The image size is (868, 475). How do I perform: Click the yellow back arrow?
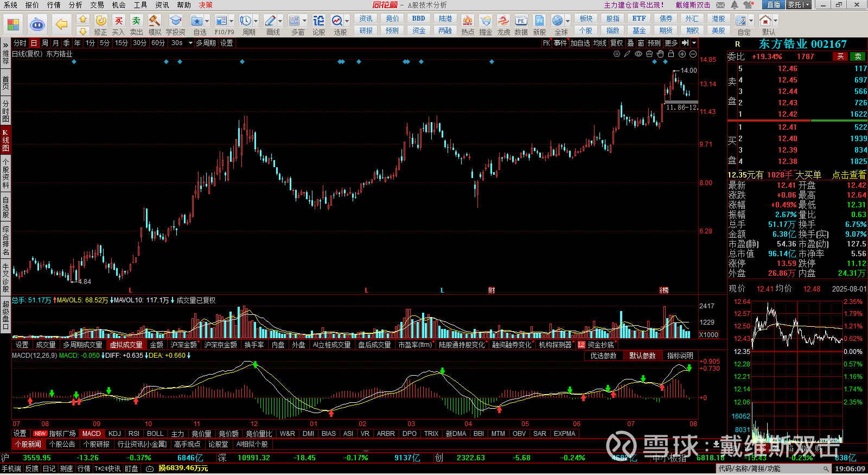[62, 24]
